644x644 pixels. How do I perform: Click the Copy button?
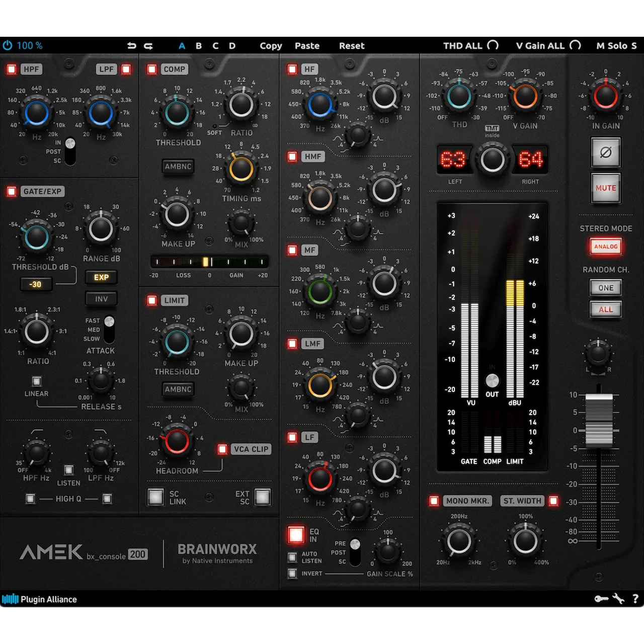coord(271,46)
